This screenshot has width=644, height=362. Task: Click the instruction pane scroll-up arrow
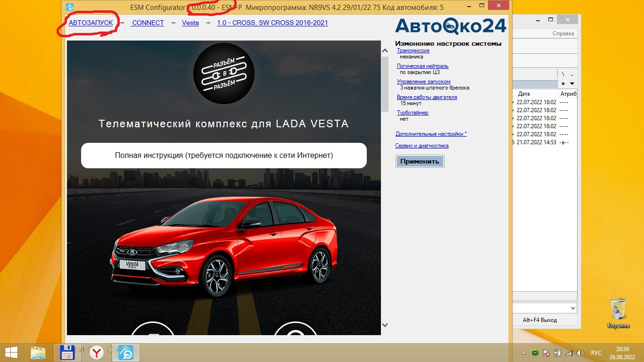coord(384,50)
